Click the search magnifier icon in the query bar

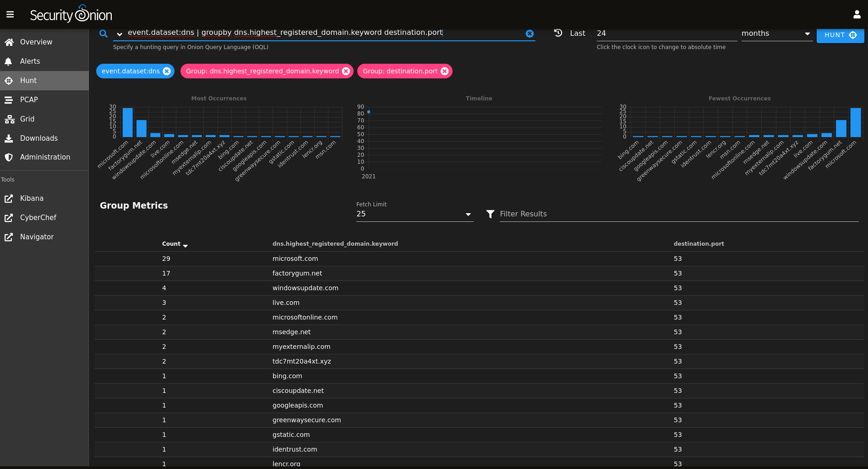coord(104,33)
